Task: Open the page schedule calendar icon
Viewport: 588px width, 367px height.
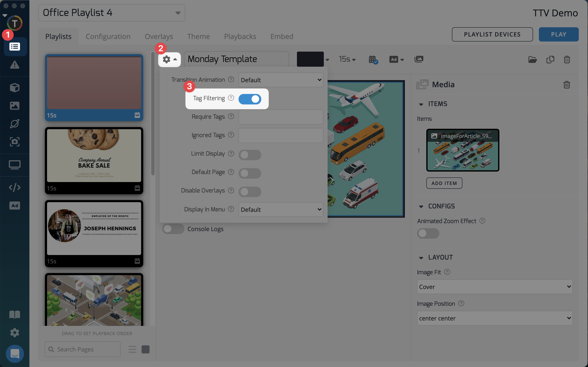Action: [373, 59]
